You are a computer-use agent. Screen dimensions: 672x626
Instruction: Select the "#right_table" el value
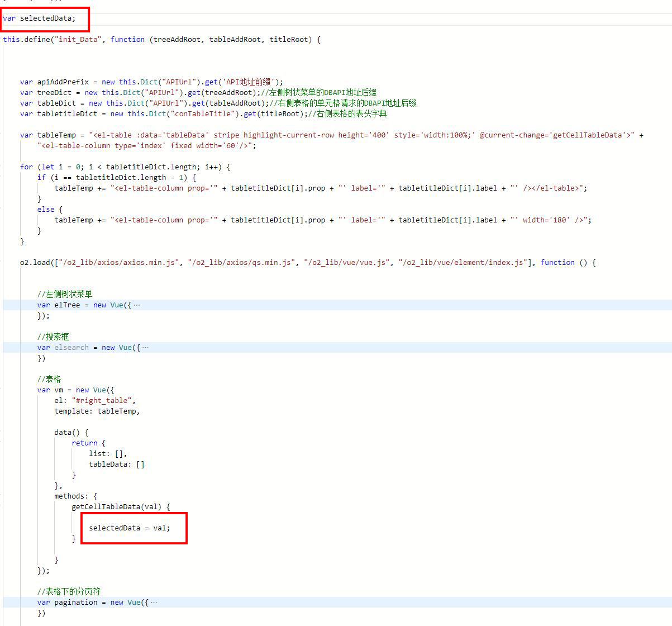(x=102, y=401)
